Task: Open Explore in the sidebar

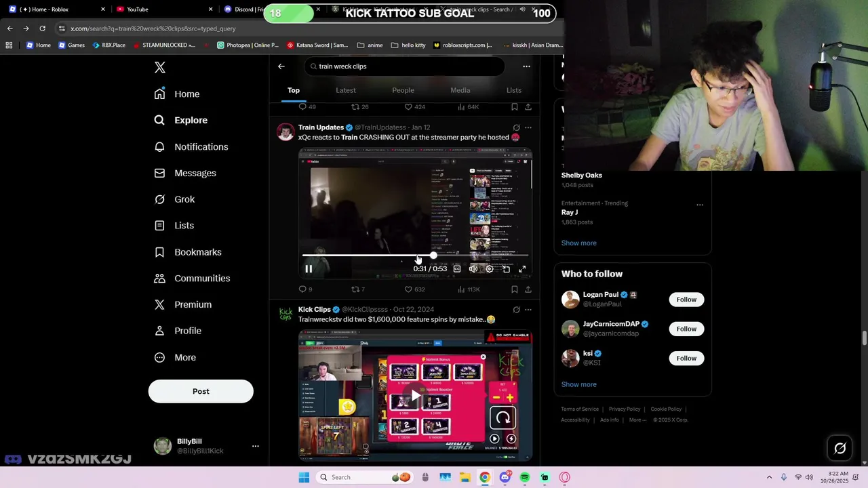Action: tap(181, 120)
